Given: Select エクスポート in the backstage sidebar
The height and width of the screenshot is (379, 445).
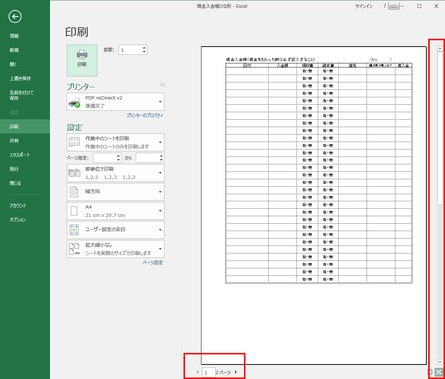Looking at the screenshot, I should pos(20,155).
